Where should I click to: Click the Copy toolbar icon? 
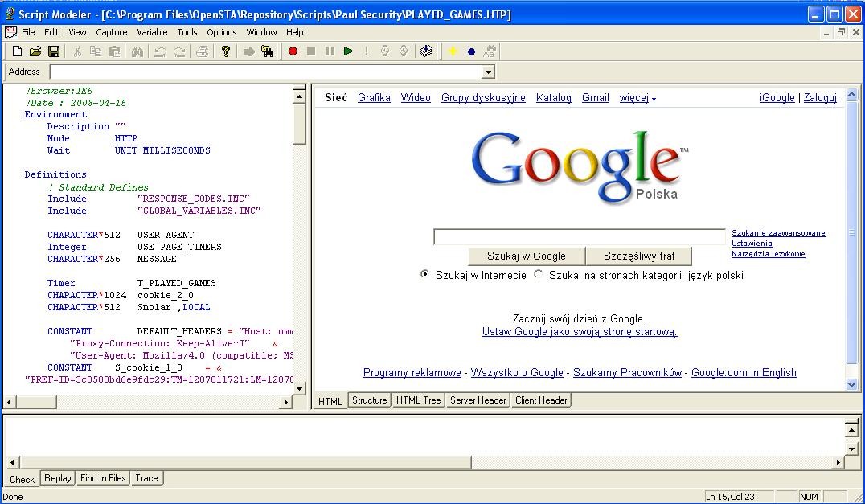click(x=96, y=51)
